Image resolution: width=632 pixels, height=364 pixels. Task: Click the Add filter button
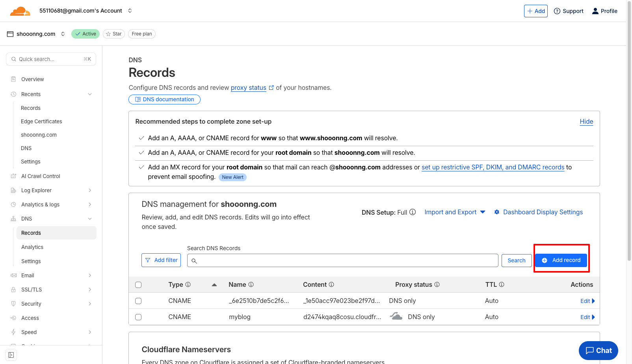161,260
